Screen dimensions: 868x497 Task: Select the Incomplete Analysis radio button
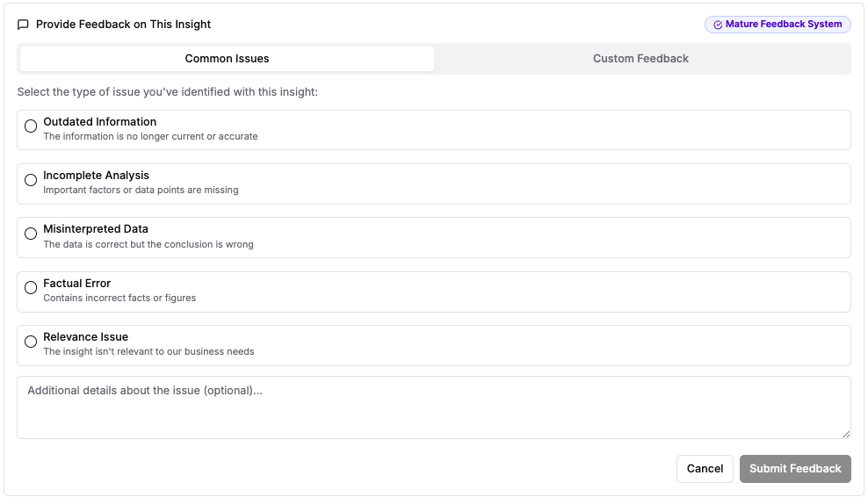(31, 180)
